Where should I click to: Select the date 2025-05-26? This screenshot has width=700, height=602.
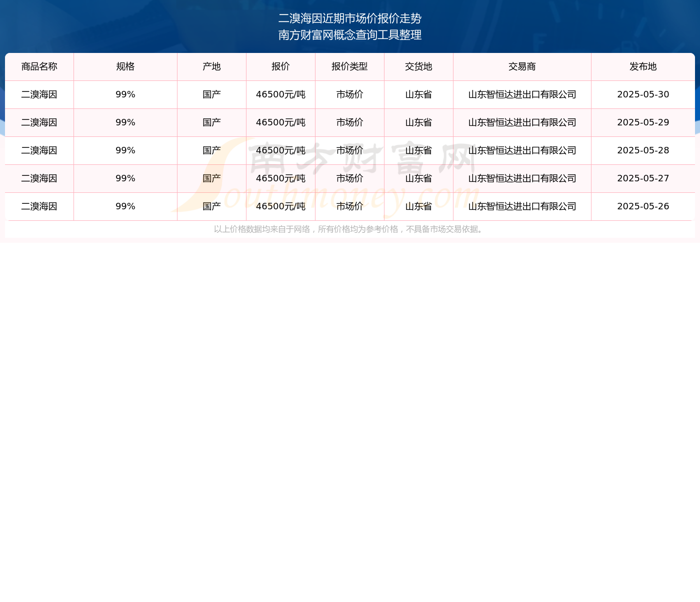pyautogui.click(x=643, y=206)
